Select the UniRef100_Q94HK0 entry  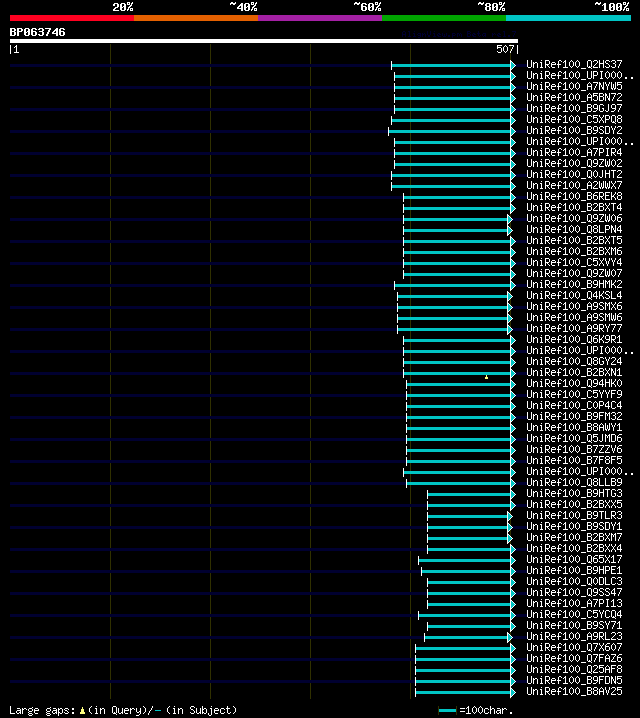point(574,383)
